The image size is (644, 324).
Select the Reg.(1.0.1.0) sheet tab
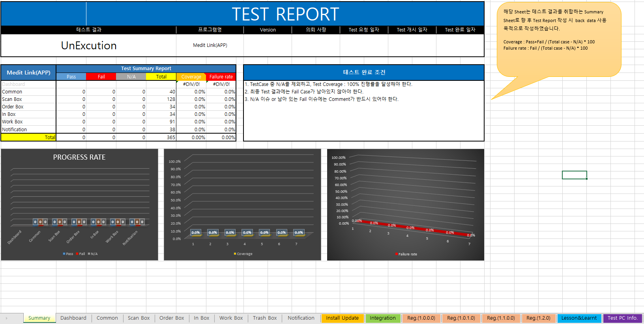point(461,318)
